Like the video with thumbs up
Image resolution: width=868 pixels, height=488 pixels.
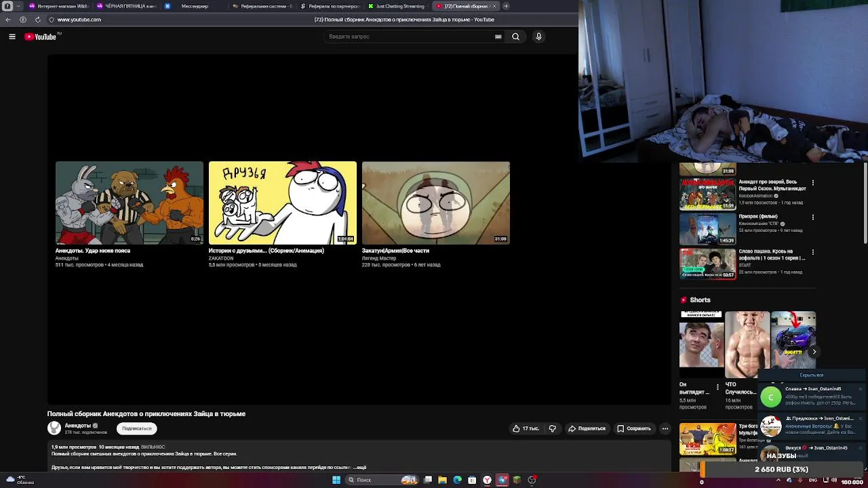point(526,428)
